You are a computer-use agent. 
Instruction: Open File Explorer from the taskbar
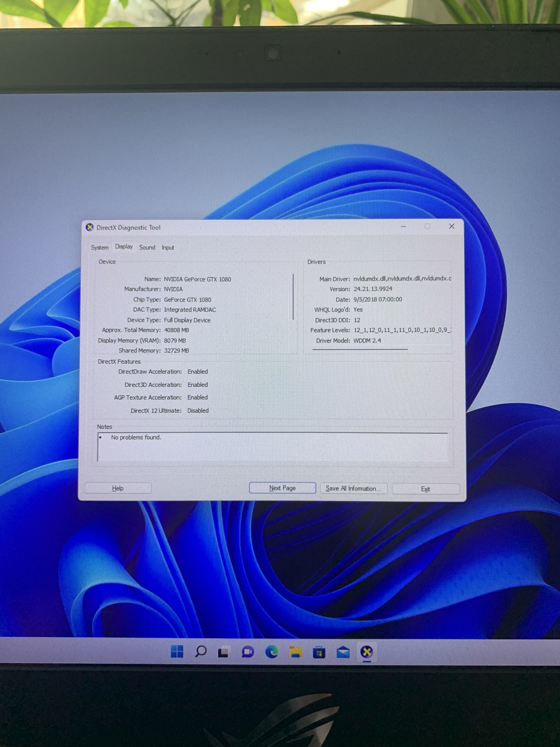(296, 652)
